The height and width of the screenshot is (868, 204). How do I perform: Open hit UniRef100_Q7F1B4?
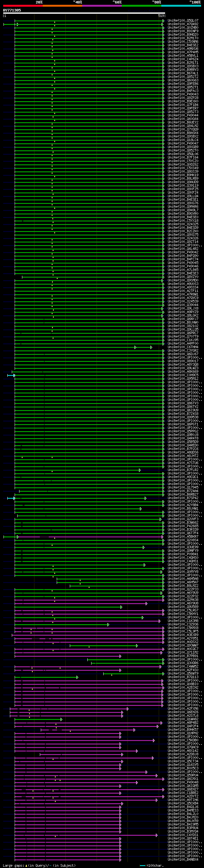183,105
